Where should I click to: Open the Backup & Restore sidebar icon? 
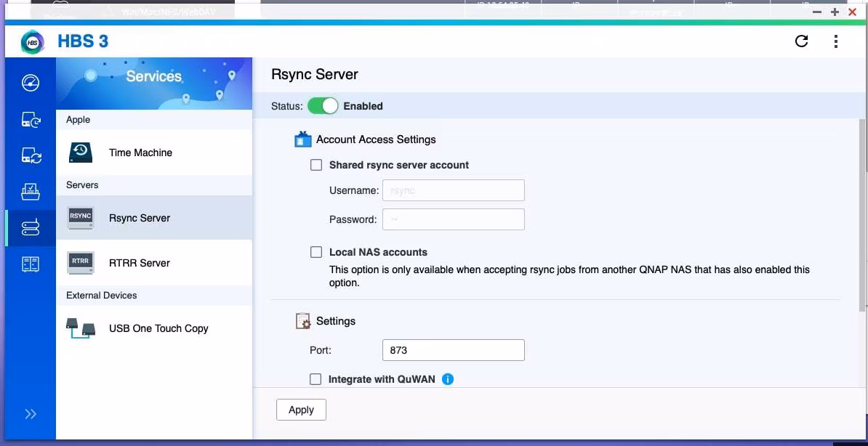(31, 120)
